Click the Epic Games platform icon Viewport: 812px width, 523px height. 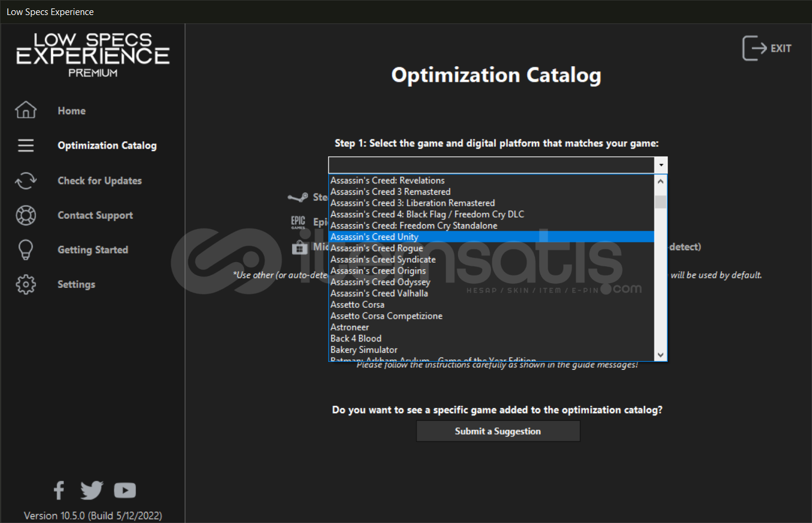[x=298, y=222]
